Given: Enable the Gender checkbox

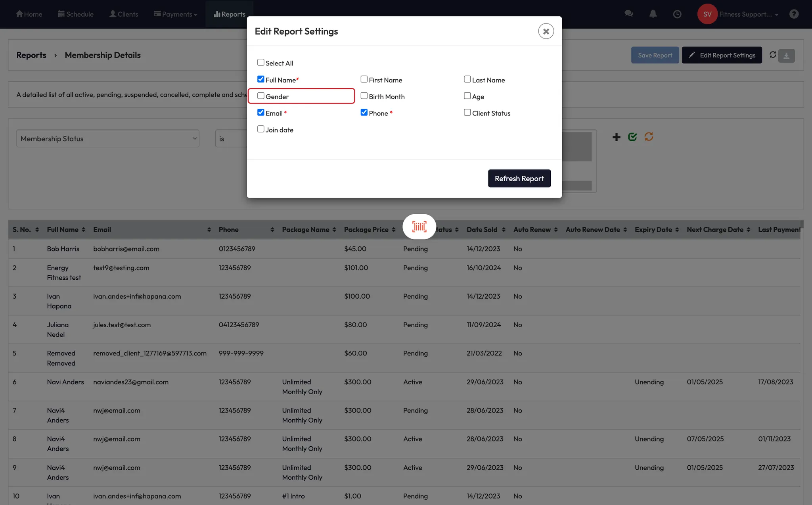Looking at the screenshot, I should coord(261,96).
